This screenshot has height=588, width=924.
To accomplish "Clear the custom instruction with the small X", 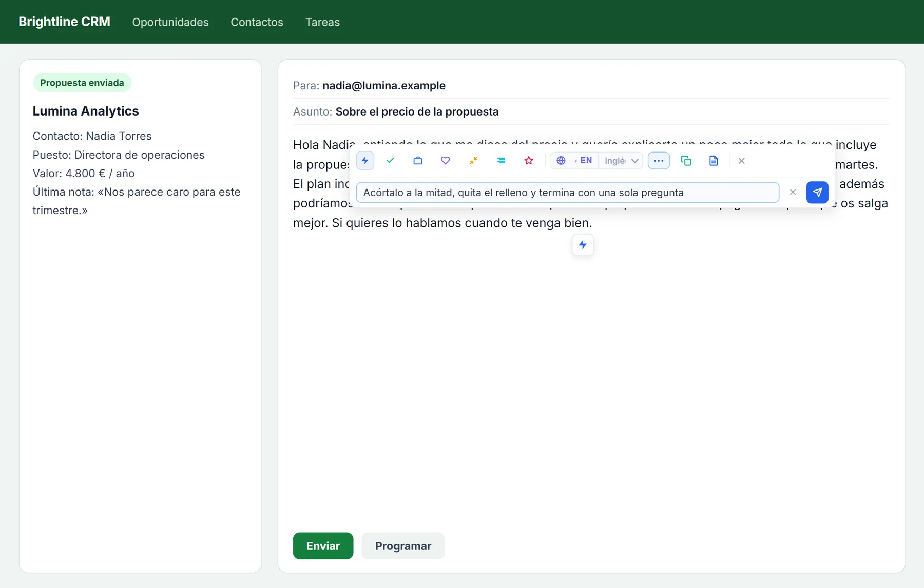I will 793,192.
